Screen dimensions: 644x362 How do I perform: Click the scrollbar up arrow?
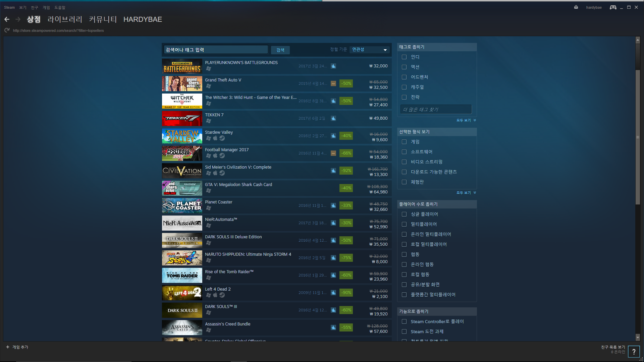click(638, 40)
